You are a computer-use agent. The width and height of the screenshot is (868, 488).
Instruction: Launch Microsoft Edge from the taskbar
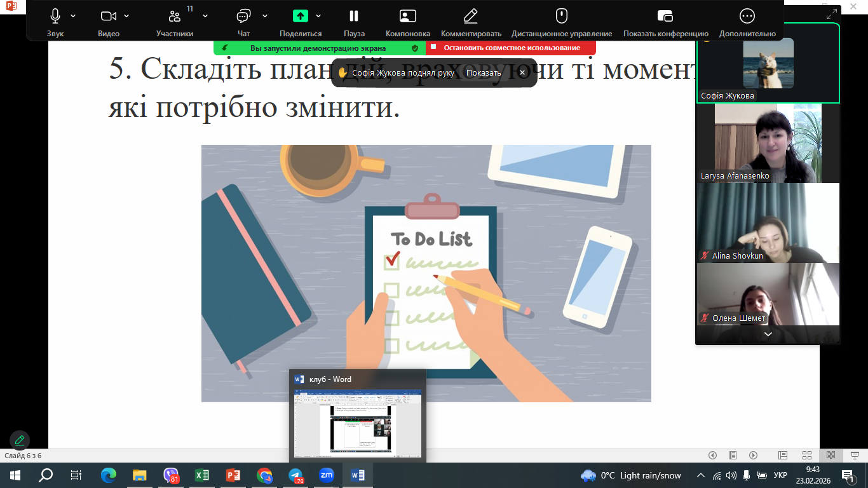109,475
